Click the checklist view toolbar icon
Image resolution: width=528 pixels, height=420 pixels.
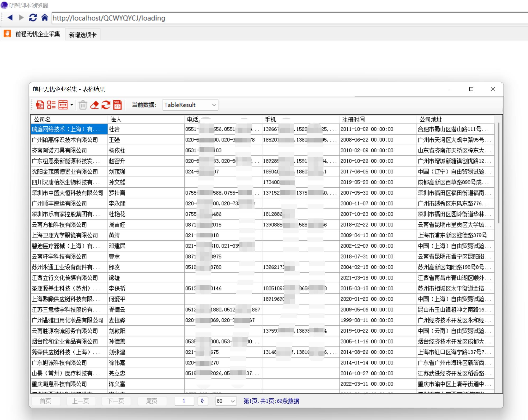(51, 105)
